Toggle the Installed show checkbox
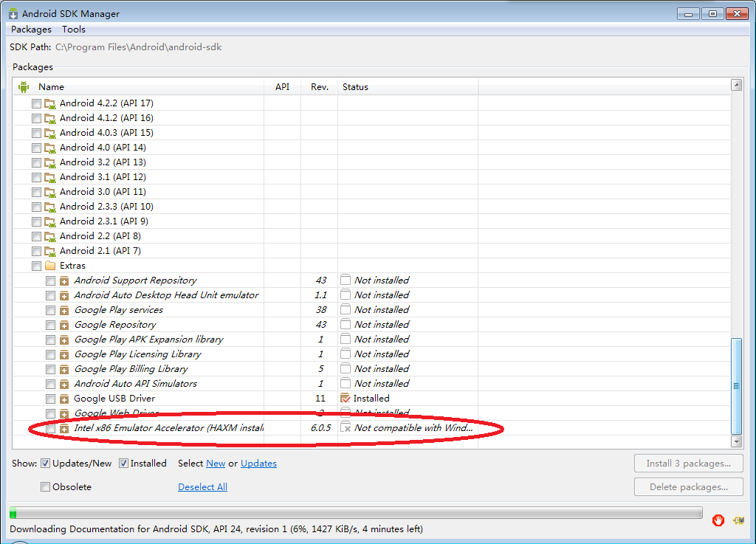 (123, 464)
